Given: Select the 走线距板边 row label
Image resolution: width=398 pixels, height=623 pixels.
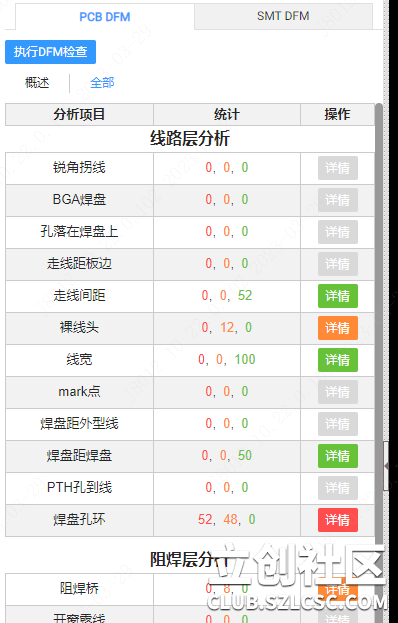Looking at the screenshot, I should (79, 263).
